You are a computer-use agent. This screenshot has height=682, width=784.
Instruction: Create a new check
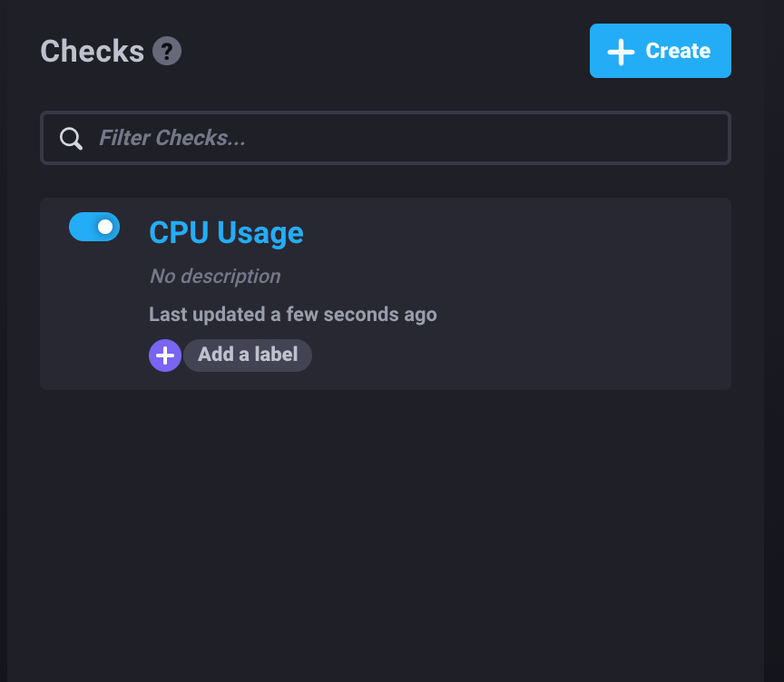click(x=660, y=51)
